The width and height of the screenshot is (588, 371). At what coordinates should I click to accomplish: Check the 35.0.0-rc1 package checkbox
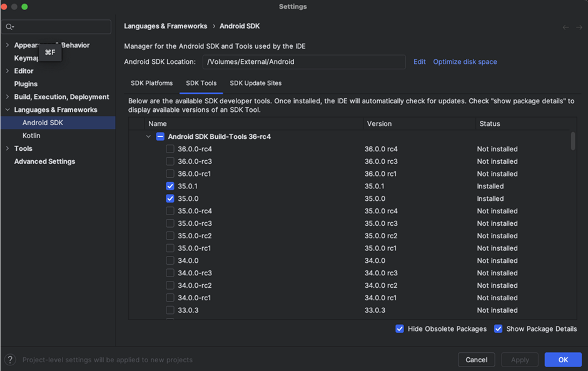(170, 248)
